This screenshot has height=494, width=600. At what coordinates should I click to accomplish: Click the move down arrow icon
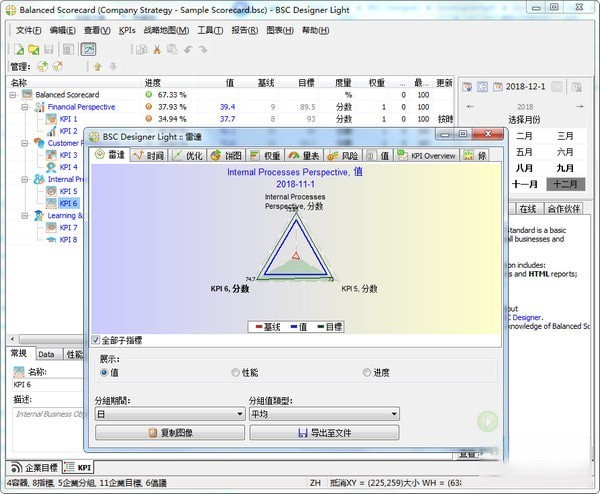click(113, 67)
